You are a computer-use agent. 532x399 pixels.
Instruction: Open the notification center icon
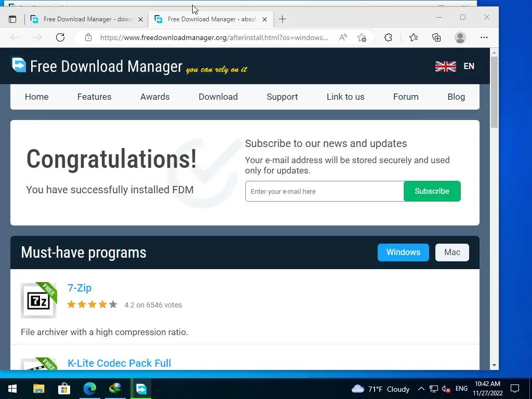pyautogui.click(x=515, y=389)
